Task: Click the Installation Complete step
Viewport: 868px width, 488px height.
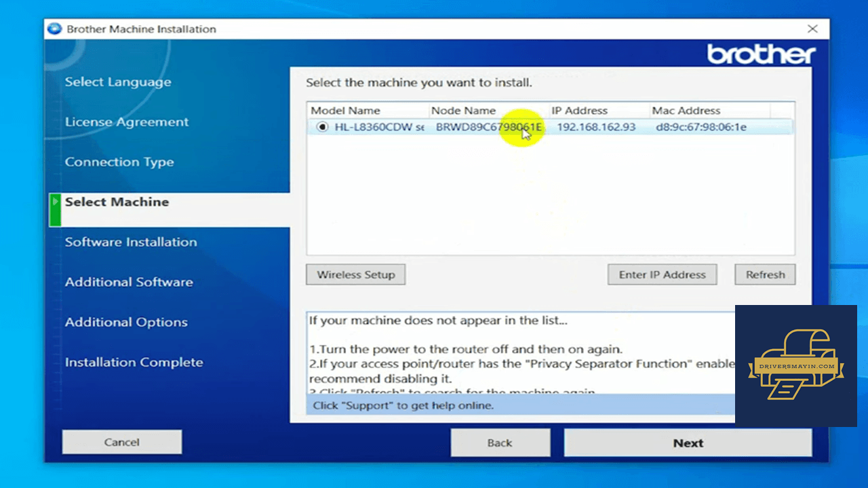Action: point(134,362)
